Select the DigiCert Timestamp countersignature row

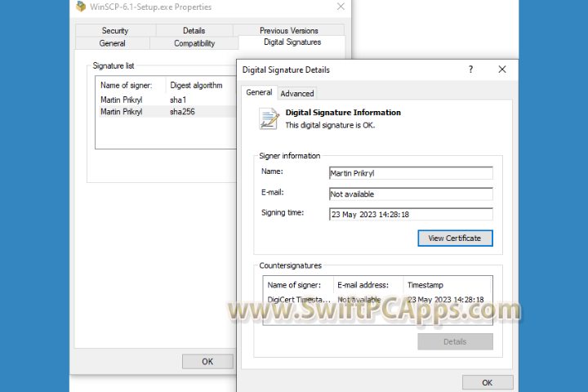(377, 300)
